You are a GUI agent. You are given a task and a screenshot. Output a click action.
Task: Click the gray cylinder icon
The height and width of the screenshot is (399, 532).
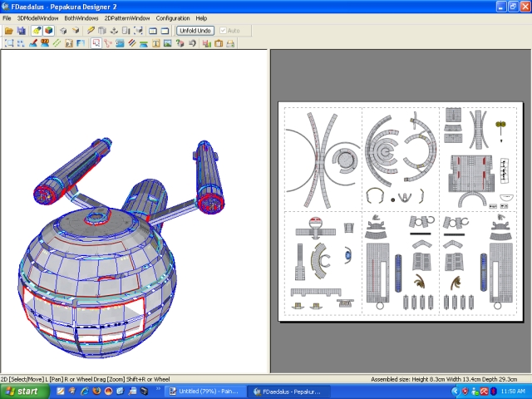pos(101,31)
